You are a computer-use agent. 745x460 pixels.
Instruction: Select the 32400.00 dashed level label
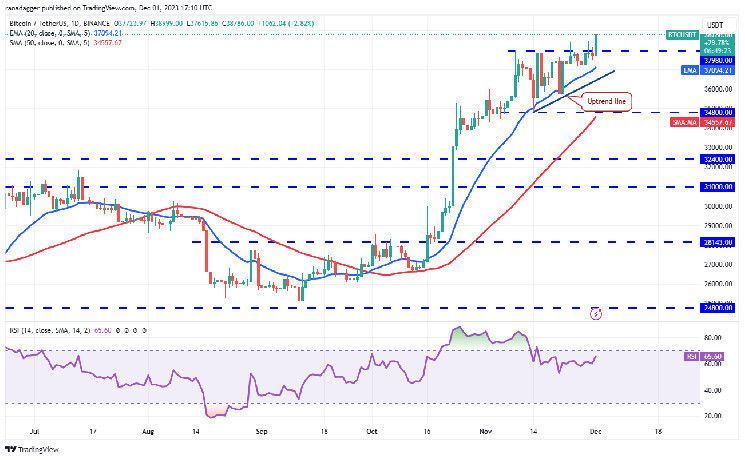[718, 159]
